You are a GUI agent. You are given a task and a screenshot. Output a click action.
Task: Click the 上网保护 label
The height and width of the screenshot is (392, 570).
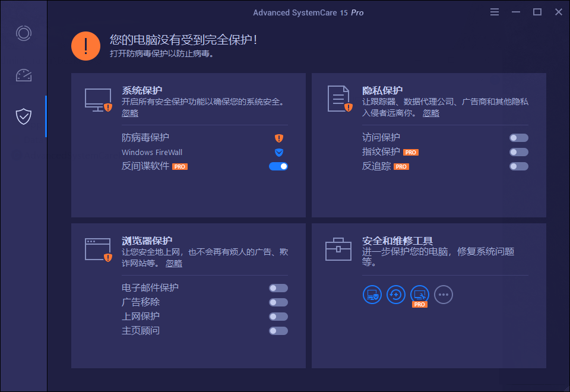tap(141, 316)
